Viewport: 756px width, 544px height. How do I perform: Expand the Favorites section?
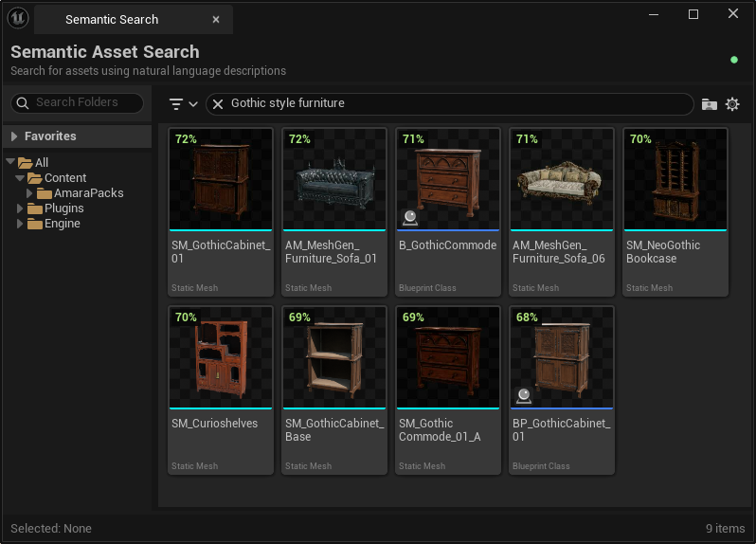coord(14,136)
